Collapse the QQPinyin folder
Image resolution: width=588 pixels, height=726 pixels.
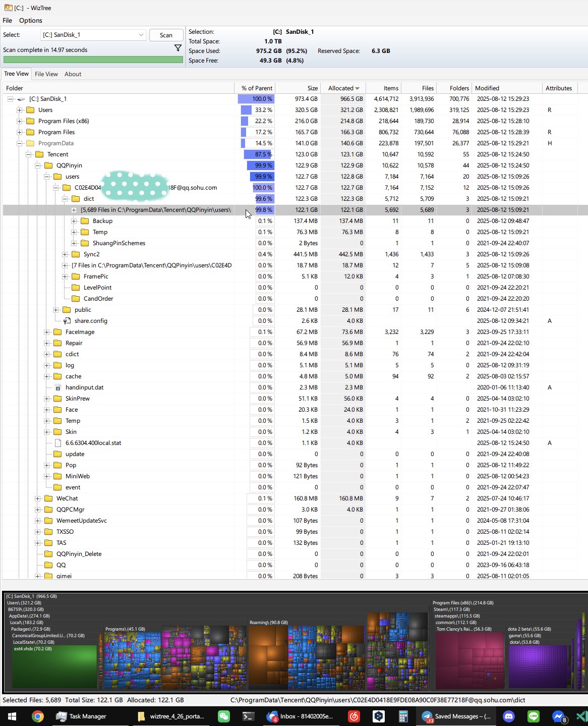click(37, 165)
